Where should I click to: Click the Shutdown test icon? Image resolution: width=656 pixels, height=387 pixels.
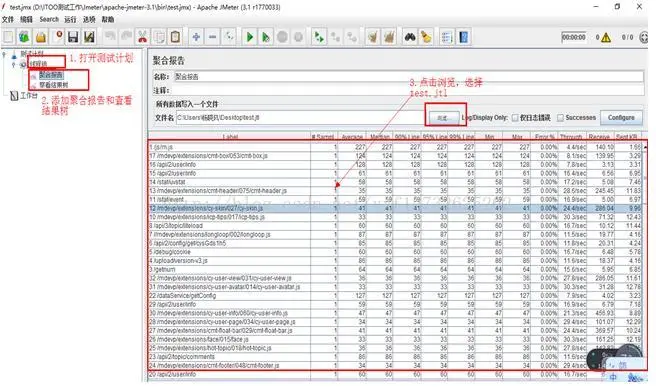coord(298,37)
